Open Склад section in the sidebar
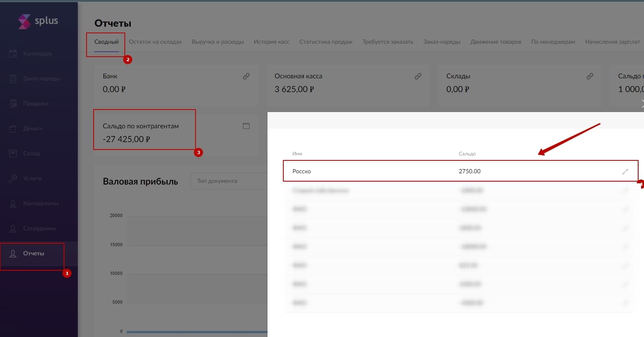Viewport: 644px width, 337px height. click(32, 153)
